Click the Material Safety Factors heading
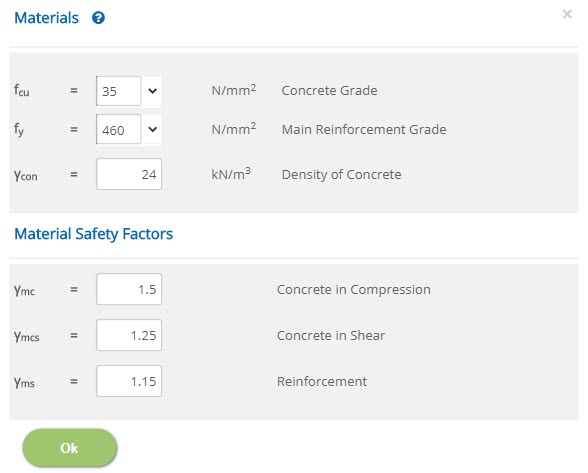 point(93,234)
